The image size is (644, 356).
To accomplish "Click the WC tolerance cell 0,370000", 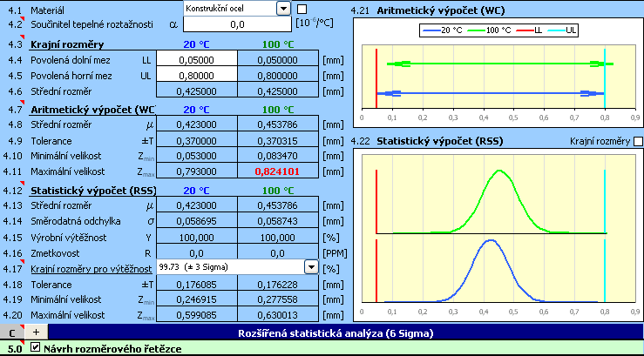I will (x=196, y=141).
